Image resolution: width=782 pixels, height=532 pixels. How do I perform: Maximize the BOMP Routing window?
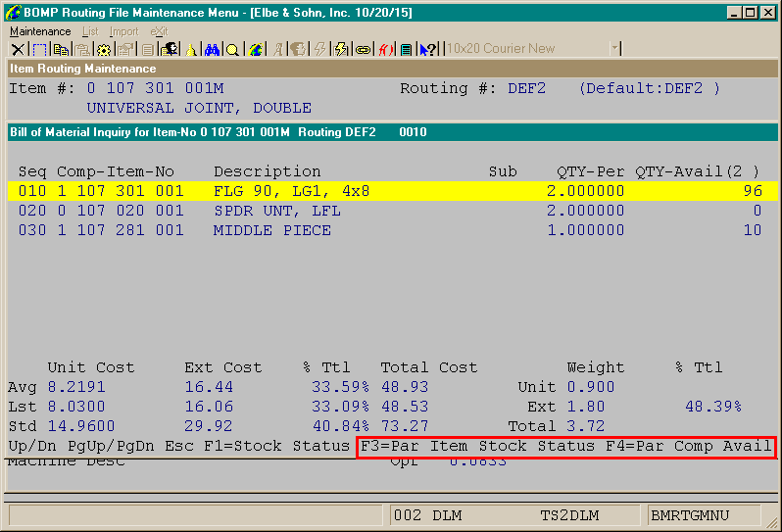750,13
